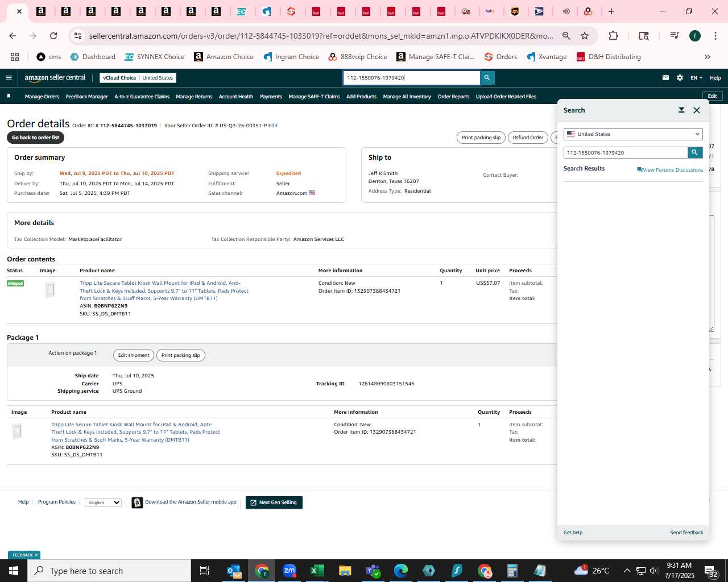Click the Windows taskbar search box
728x582 pixels.
click(109, 571)
